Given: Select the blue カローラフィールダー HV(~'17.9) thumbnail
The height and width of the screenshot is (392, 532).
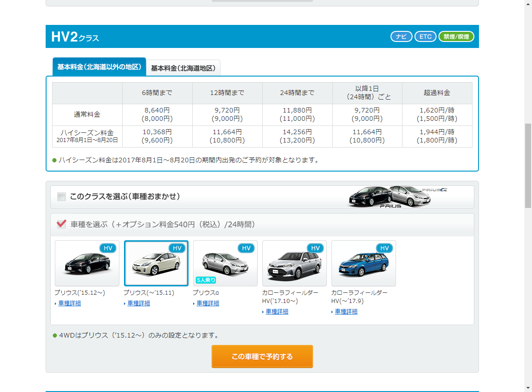Looking at the screenshot, I should coord(364,263).
